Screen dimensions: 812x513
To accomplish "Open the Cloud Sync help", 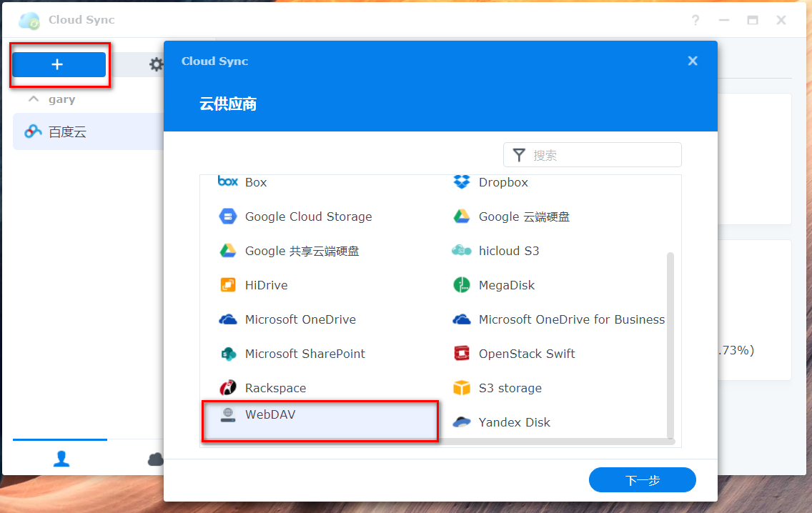I will pyautogui.click(x=695, y=20).
